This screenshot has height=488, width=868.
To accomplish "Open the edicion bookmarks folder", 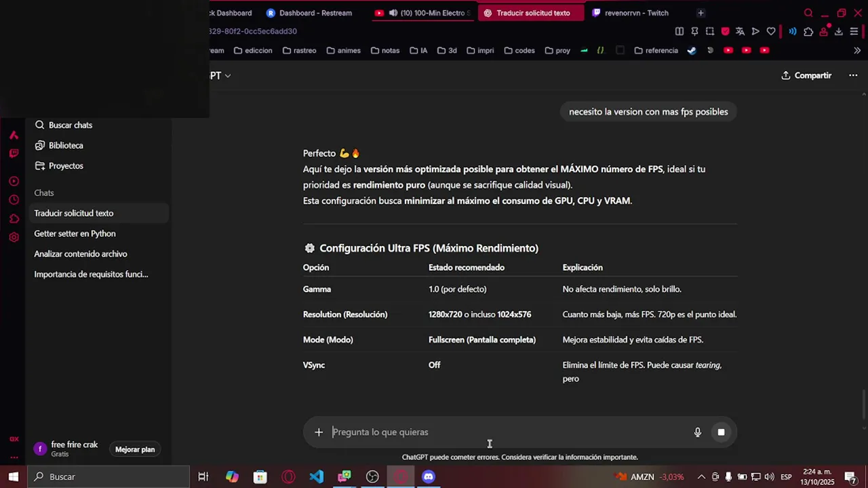I will pyautogui.click(x=253, y=50).
